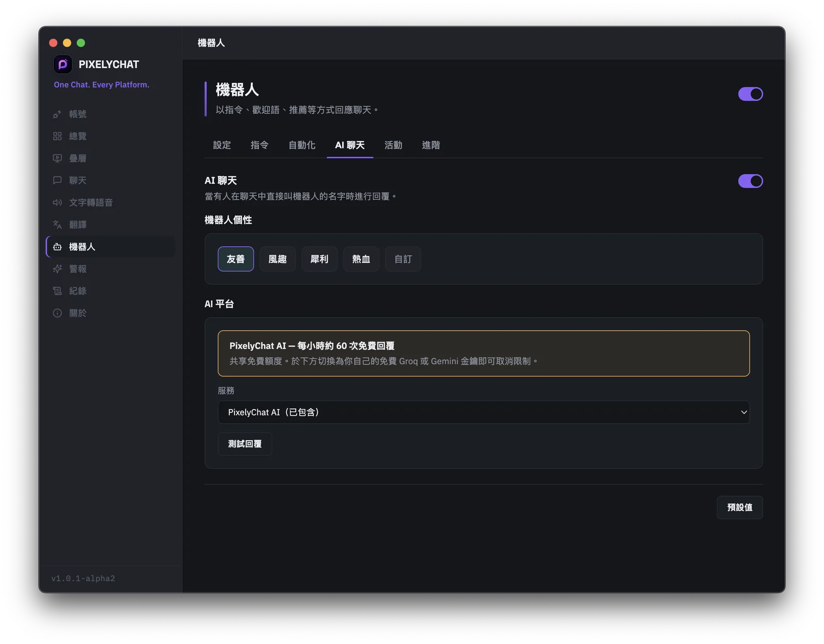Viewport: 824px width, 644px height.
Task: Click the v1.0.1-alpha2 version label
Action: [83, 579]
